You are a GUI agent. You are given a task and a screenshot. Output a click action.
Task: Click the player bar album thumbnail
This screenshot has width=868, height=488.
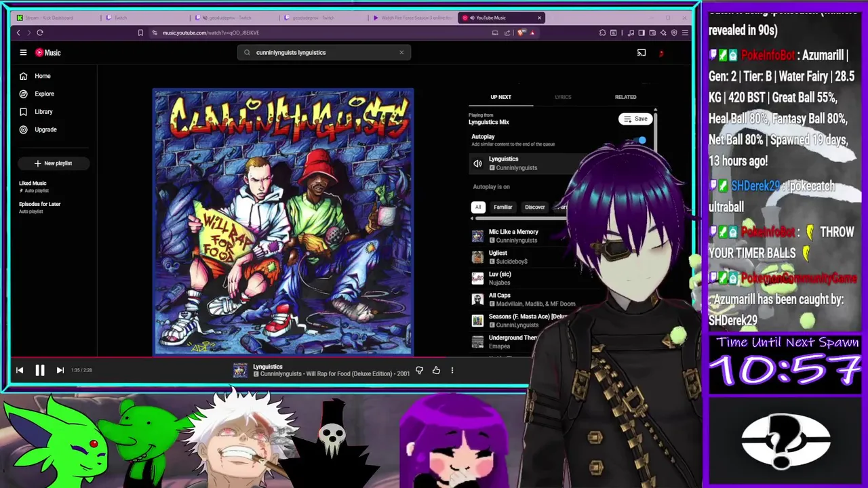coord(240,370)
